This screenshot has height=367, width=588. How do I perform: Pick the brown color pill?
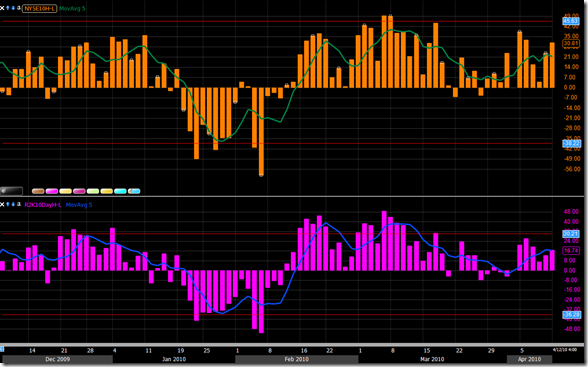38,191
